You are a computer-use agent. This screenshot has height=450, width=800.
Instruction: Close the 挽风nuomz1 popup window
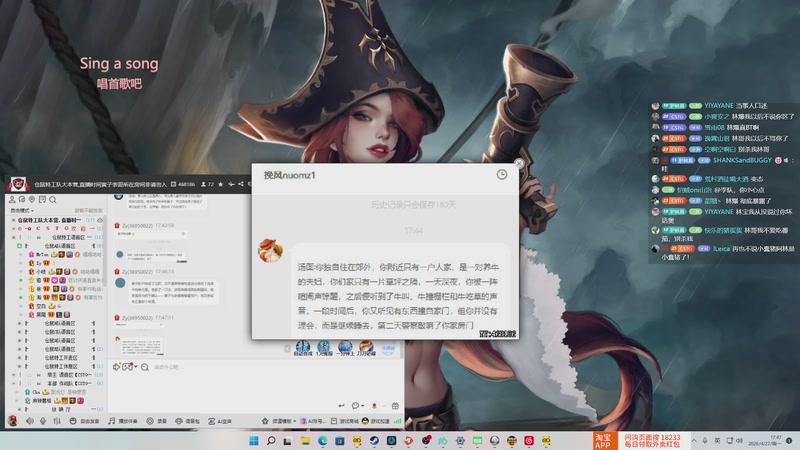pyautogui.click(x=519, y=163)
